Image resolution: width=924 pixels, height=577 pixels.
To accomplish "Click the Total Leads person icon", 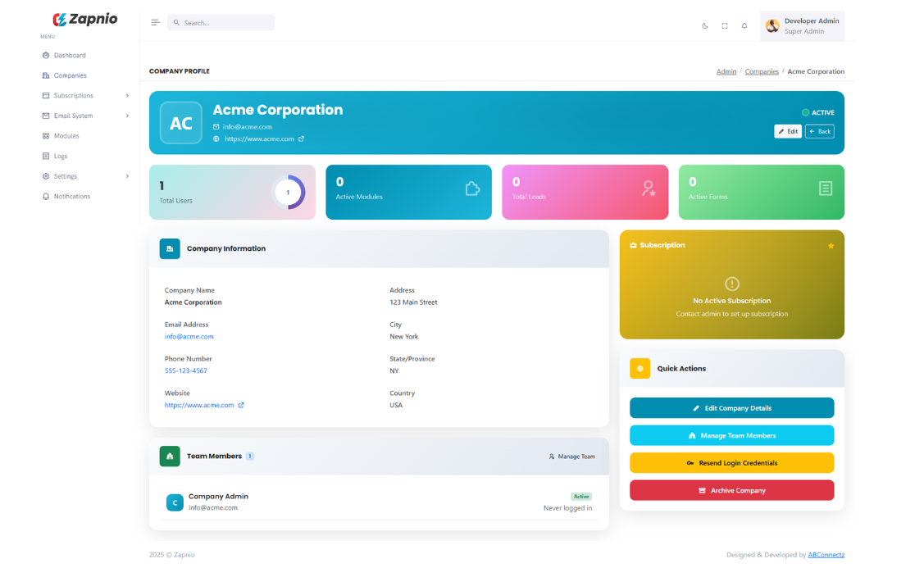I will 649,189.
